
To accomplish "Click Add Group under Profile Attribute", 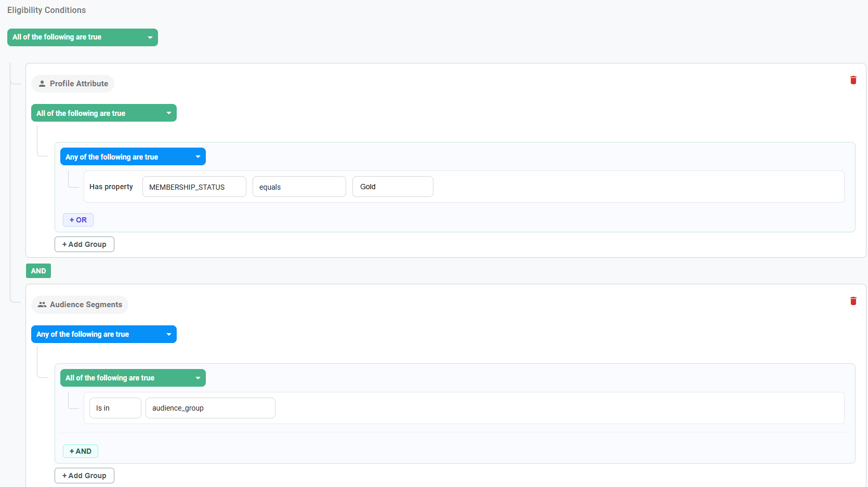I will (84, 244).
